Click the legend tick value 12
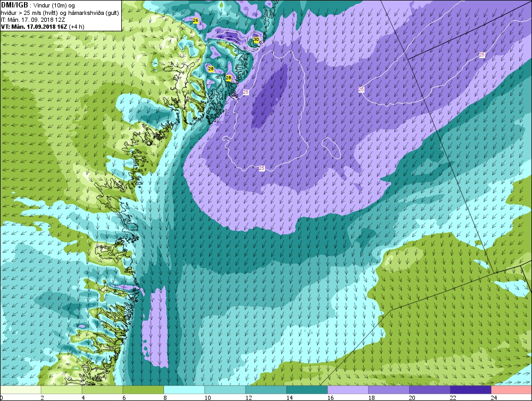 click(x=248, y=398)
